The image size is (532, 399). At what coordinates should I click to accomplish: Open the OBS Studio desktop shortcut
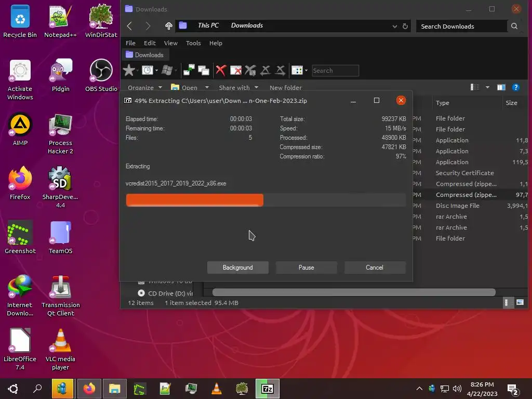[101, 75]
